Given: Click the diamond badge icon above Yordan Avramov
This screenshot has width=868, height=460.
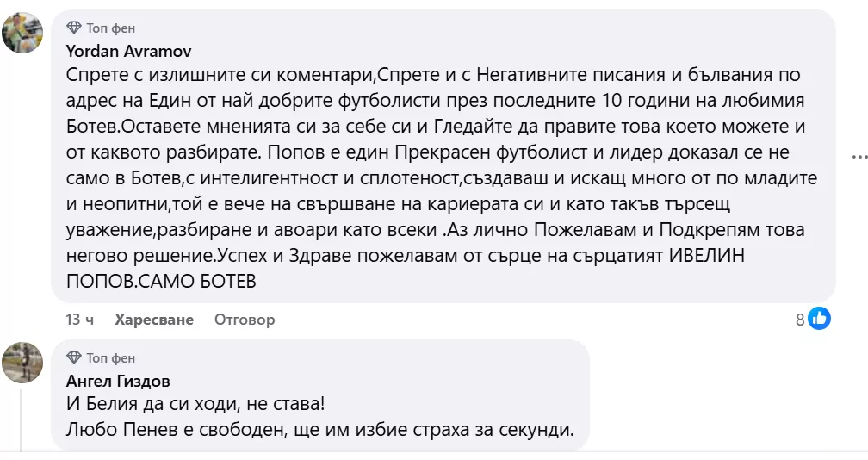Looking at the screenshot, I should pyautogui.click(x=74, y=28).
